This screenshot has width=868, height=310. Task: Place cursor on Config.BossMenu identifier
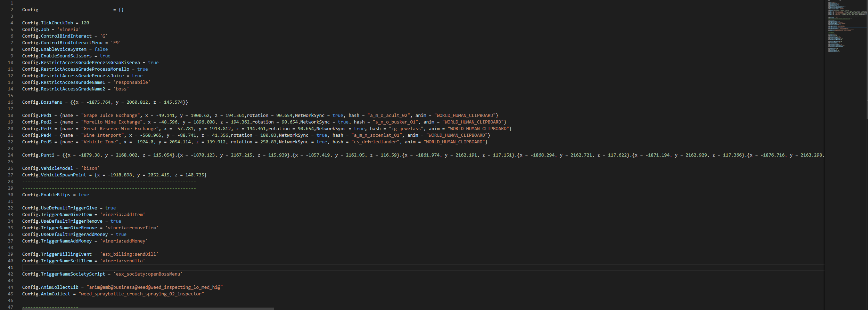[x=42, y=102]
